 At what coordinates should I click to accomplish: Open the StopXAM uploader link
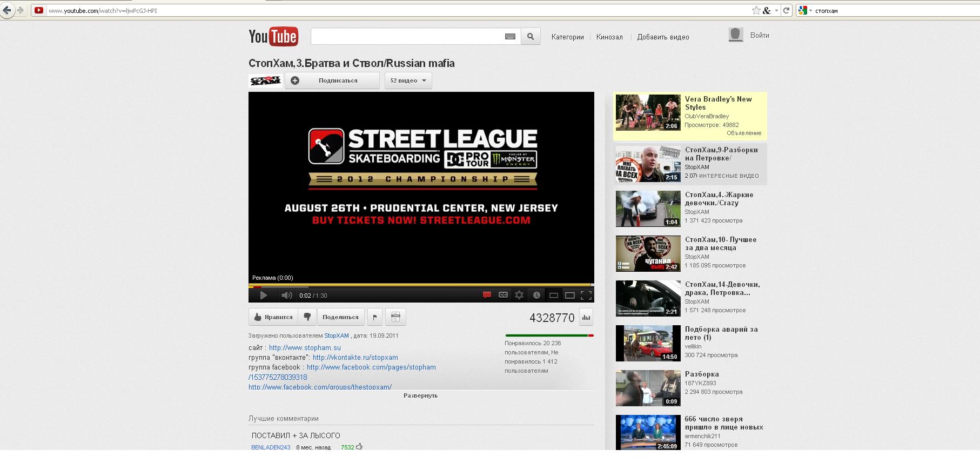[337, 335]
